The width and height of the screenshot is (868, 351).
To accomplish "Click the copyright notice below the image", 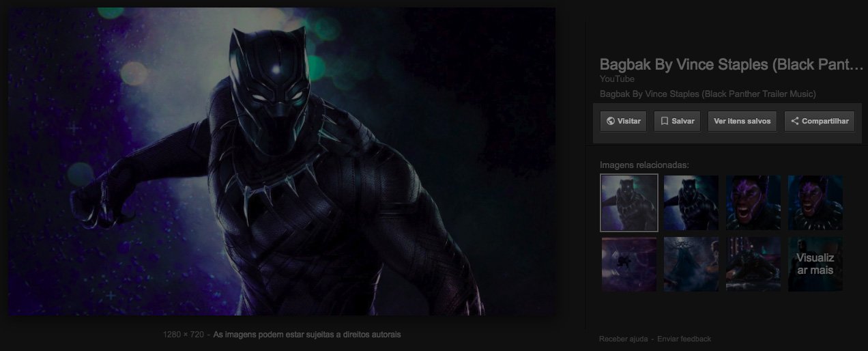I will (x=307, y=335).
